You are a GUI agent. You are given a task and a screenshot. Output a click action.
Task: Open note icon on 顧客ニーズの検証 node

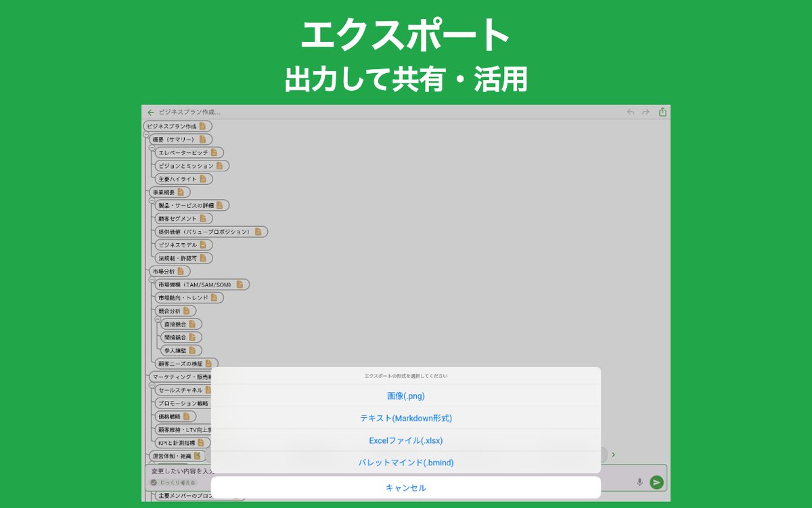(x=208, y=364)
